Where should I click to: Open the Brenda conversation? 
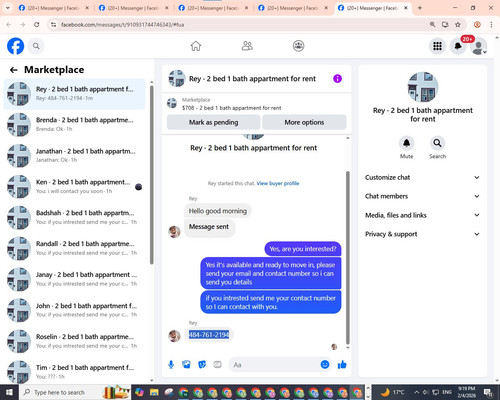tap(74, 125)
